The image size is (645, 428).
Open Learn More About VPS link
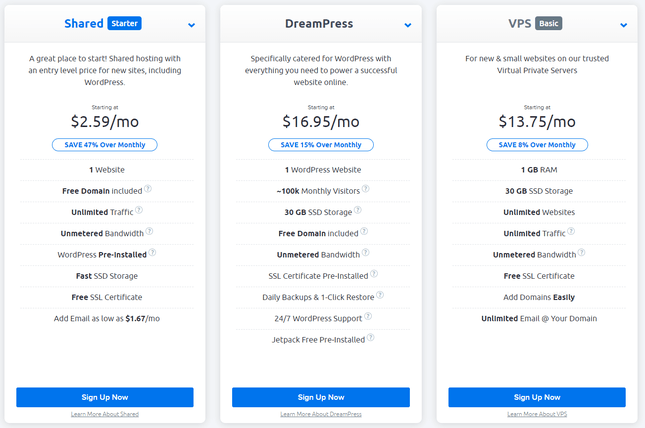click(x=537, y=414)
